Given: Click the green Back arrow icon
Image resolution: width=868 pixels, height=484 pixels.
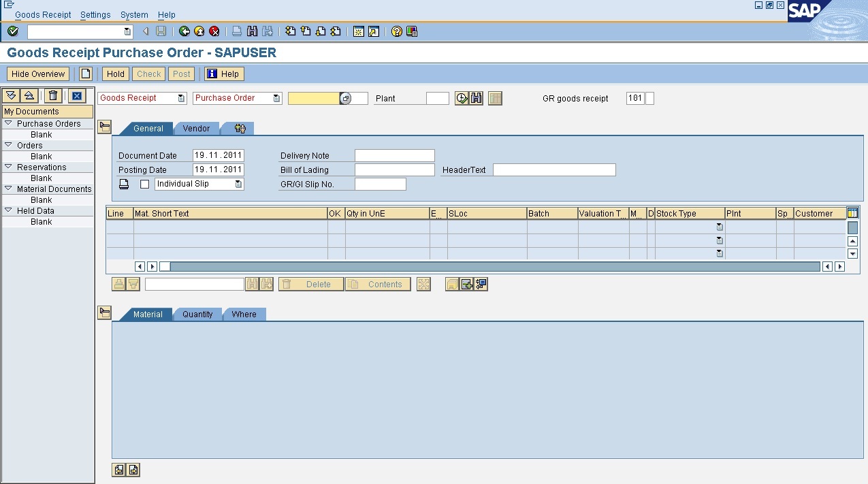Looking at the screenshot, I should click(184, 31).
